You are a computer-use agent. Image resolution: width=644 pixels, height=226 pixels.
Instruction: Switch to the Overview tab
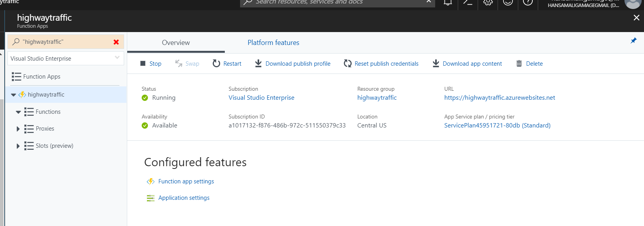pos(176,43)
